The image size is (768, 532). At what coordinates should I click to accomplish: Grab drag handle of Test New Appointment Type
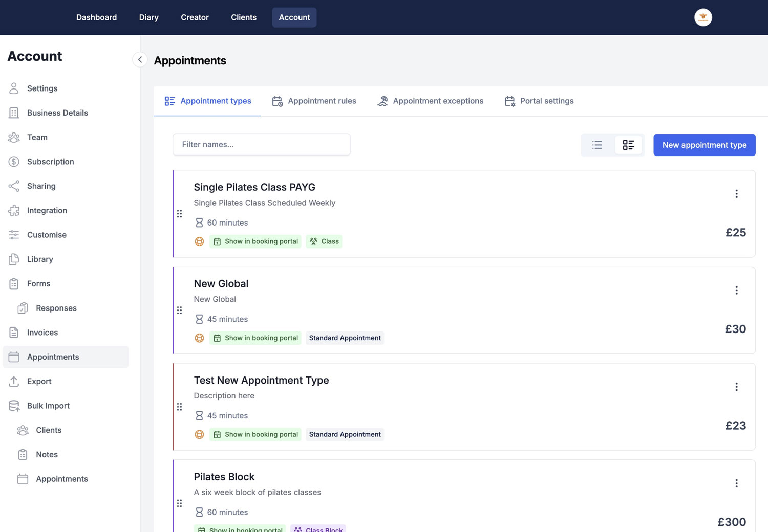(179, 407)
